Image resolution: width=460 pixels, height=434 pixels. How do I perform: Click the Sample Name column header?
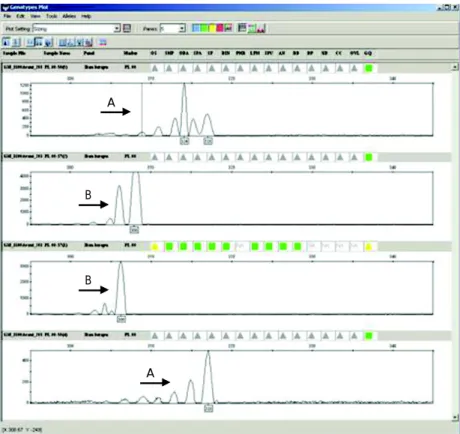57,53
